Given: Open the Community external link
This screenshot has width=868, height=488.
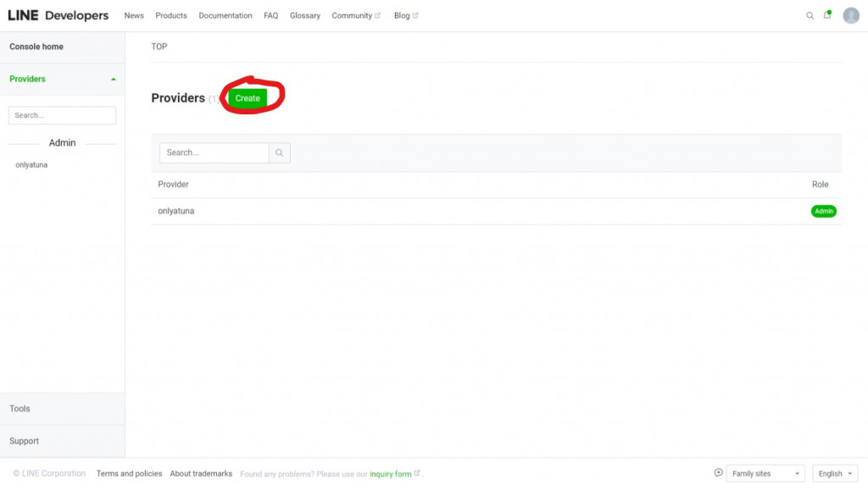Looking at the screenshot, I should (x=356, y=15).
